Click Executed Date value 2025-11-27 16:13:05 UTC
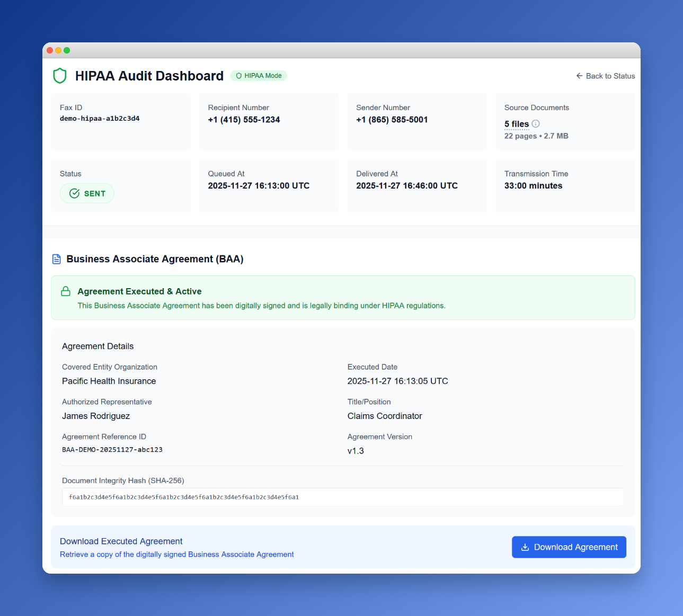 coord(398,381)
